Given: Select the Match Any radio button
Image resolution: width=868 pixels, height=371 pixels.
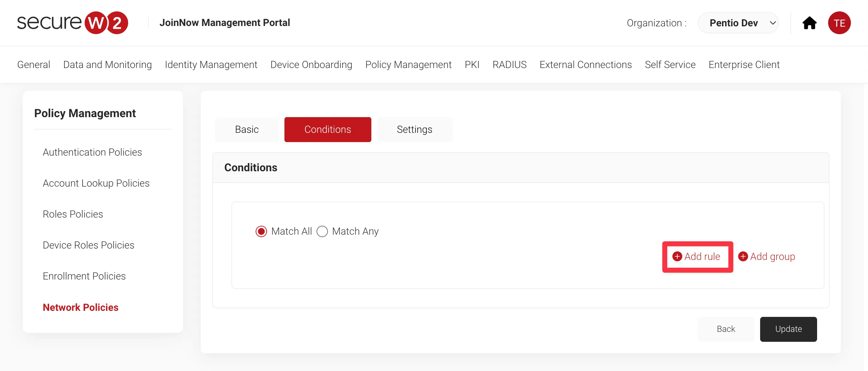Looking at the screenshot, I should (x=322, y=231).
